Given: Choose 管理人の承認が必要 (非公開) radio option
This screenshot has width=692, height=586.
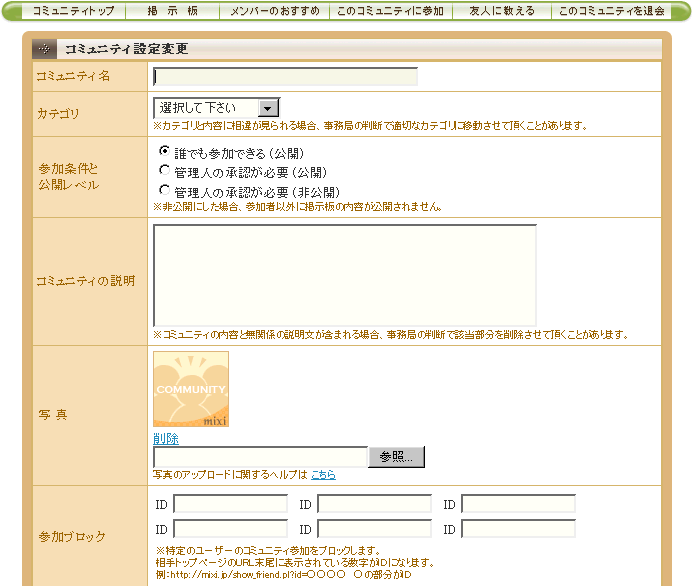Looking at the screenshot, I should [x=165, y=190].
